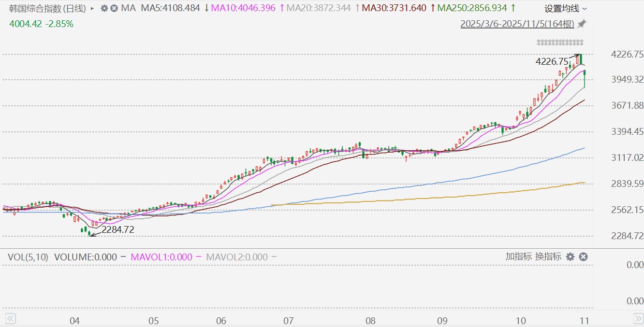Viewport: 644px width, 327px height.
Task: Click 加指标 to add an indicator
Action: click(x=519, y=256)
